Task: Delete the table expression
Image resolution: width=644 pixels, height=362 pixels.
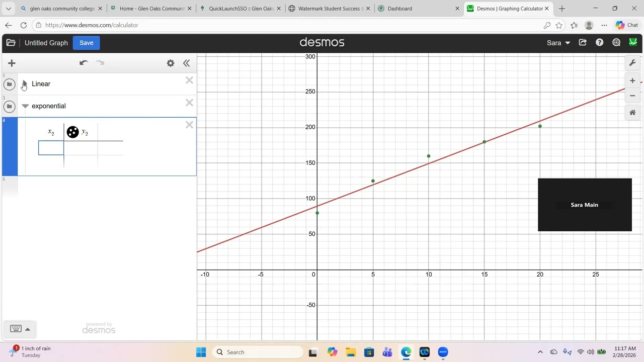Action: [189, 125]
